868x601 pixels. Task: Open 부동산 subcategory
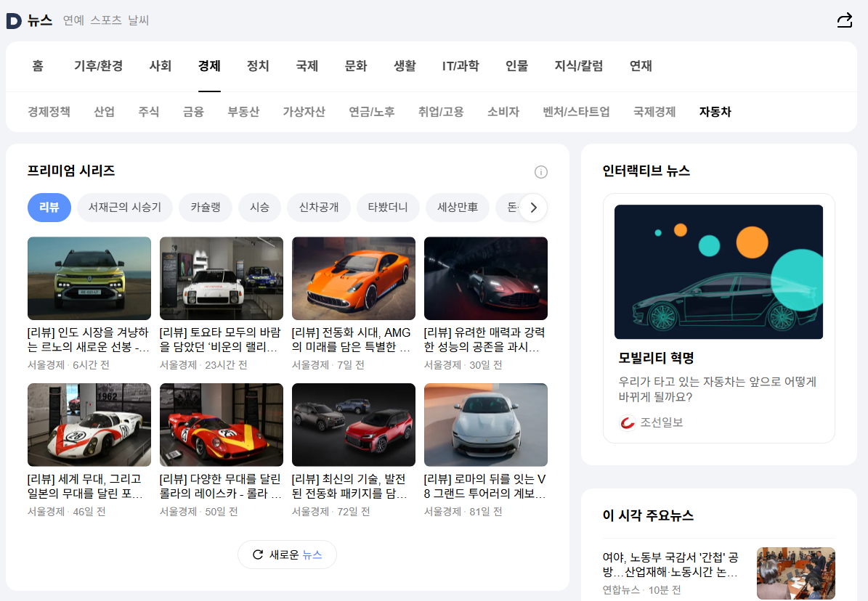[243, 112]
